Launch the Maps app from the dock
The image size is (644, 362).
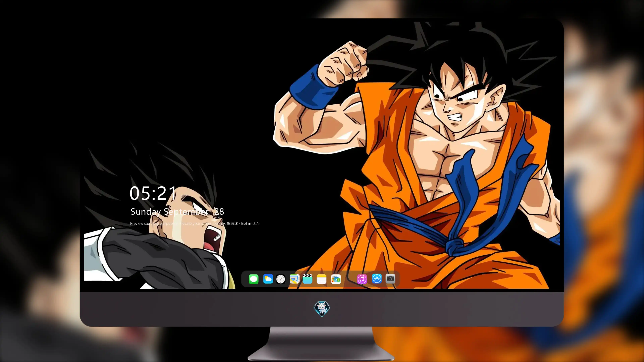(x=294, y=279)
